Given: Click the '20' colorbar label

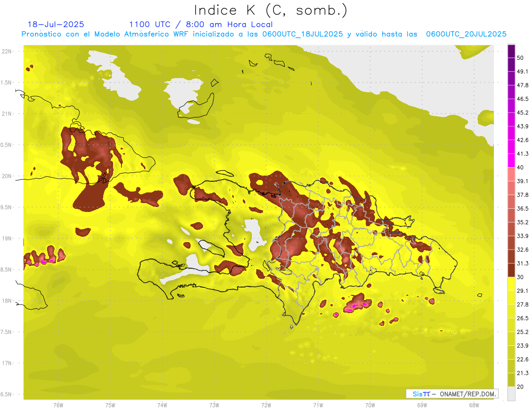Looking at the screenshot, I should pos(521,387).
